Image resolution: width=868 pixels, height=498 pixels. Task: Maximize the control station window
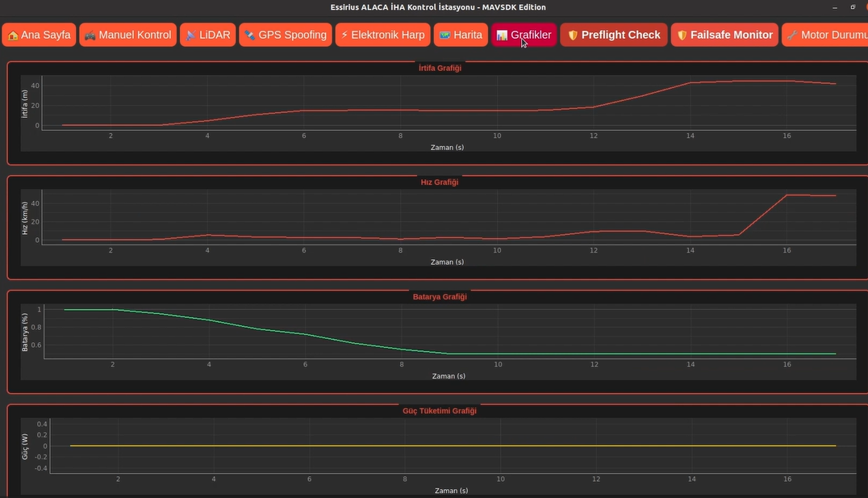pos(853,7)
